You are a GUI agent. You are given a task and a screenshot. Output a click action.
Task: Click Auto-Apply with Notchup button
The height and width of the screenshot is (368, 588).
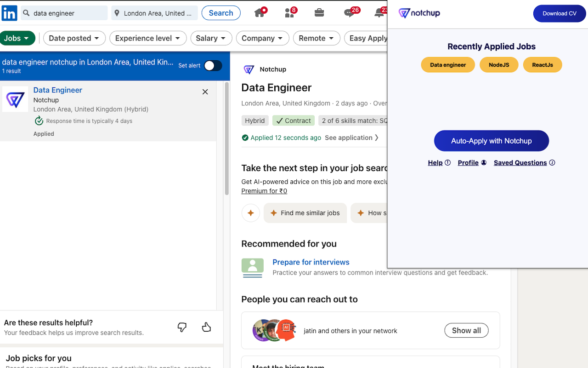[492, 141]
